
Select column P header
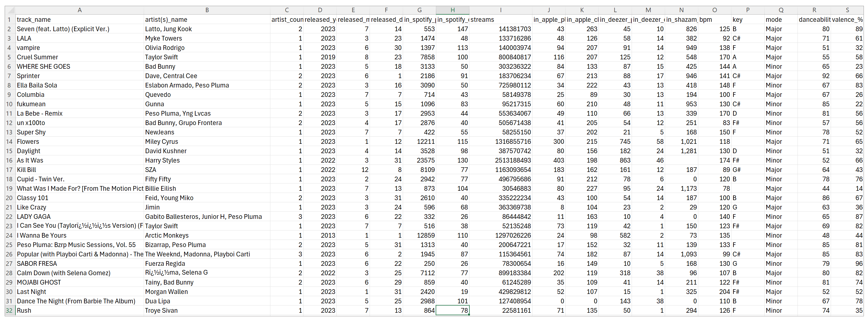pos(747,10)
